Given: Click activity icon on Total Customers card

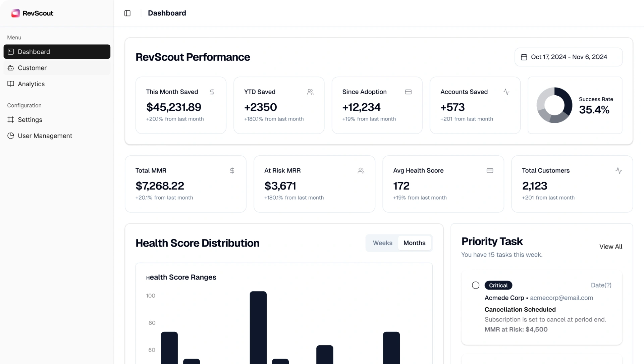Looking at the screenshot, I should tap(619, 171).
